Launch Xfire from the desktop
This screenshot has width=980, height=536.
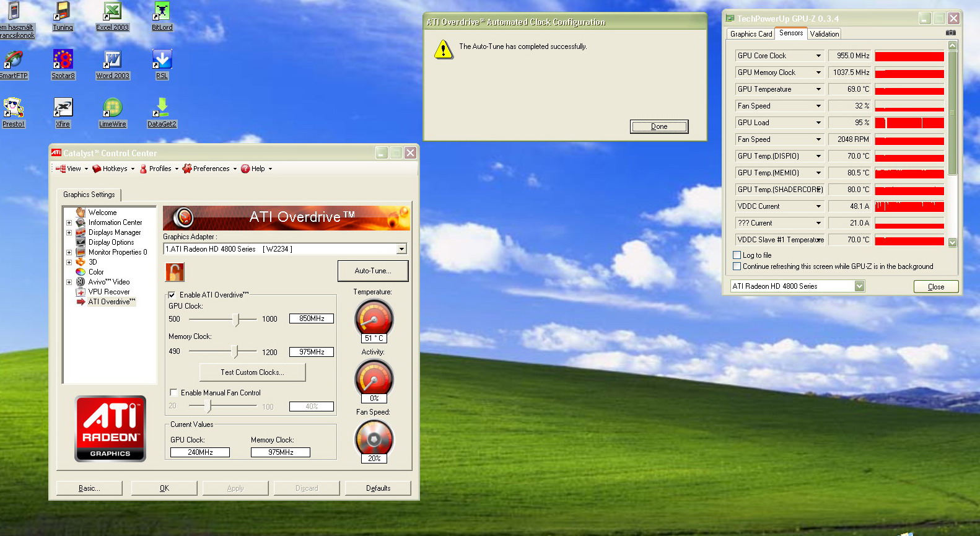point(63,113)
